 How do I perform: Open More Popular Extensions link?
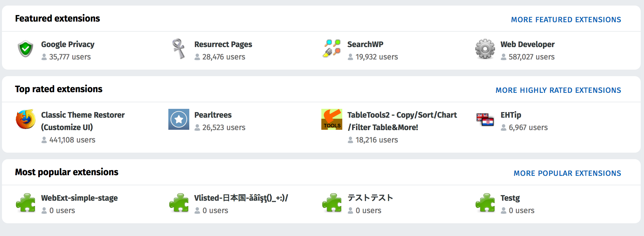pyautogui.click(x=567, y=173)
